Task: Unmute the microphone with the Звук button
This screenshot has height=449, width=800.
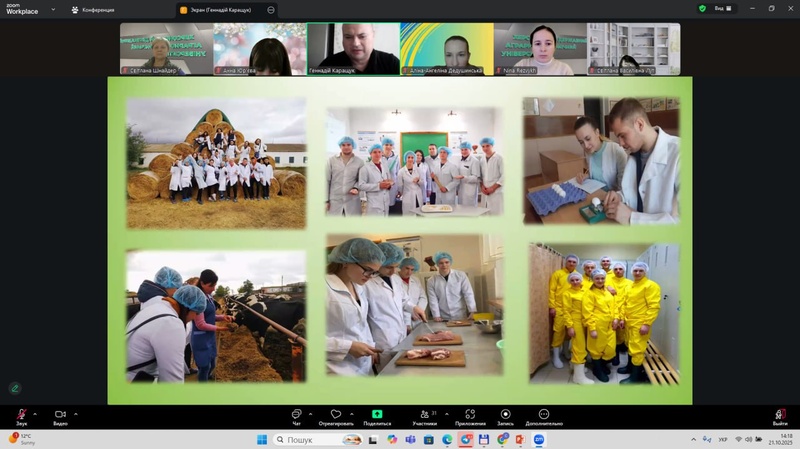Action: click(20, 414)
